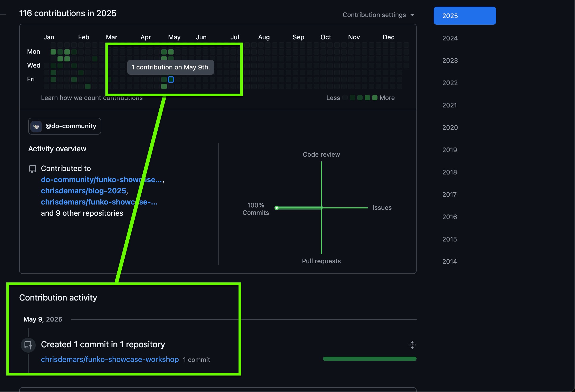
Task: Open the Contribution settings dropdown
Action: [378, 15]
